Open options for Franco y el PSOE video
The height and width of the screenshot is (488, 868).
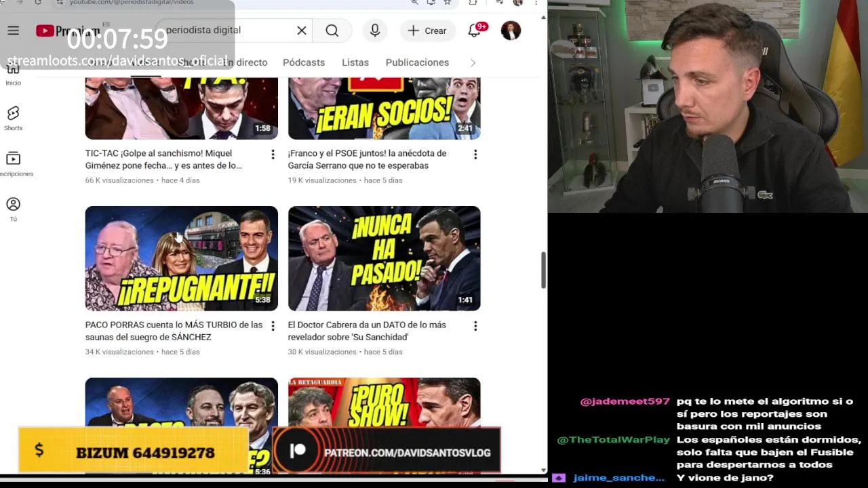475,155
